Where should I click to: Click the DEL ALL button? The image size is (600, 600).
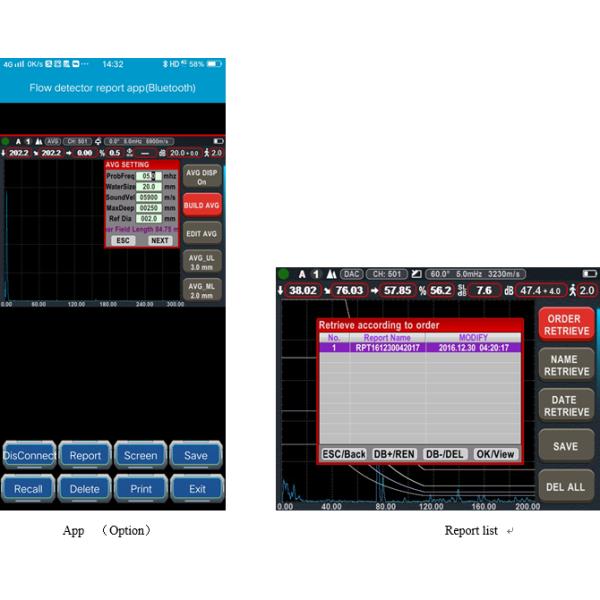pos(565,487)
